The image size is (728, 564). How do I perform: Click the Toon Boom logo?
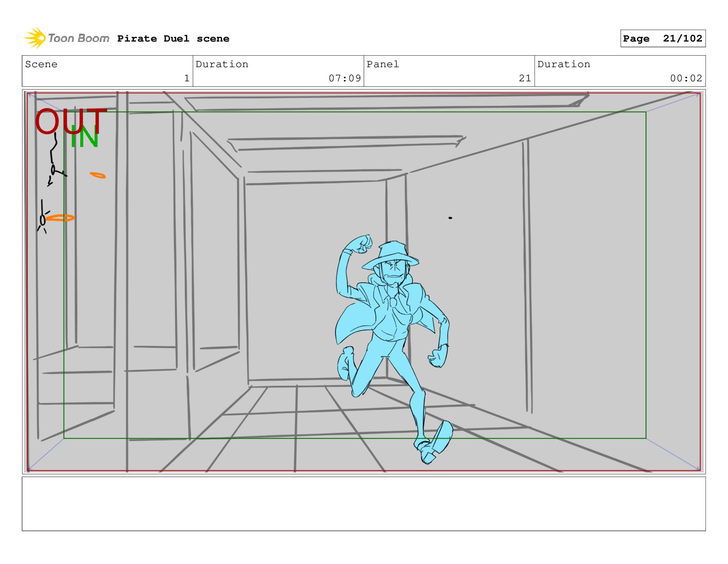pos(66,38)
